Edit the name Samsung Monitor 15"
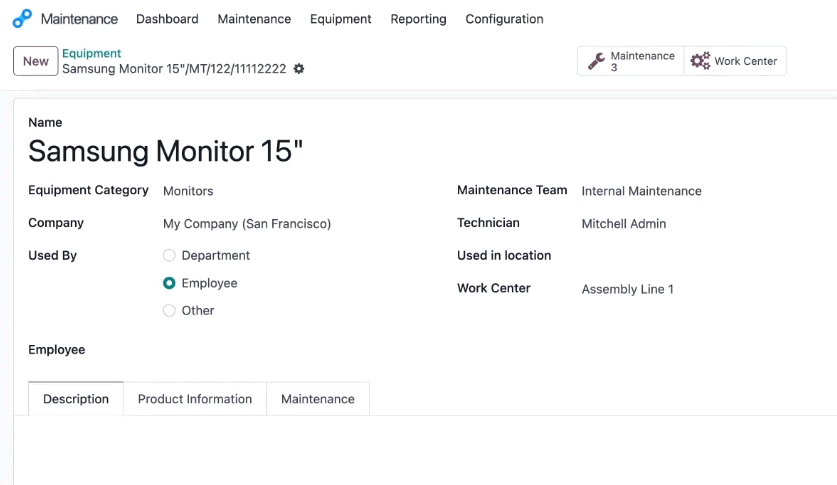 [x=165, y=151]
